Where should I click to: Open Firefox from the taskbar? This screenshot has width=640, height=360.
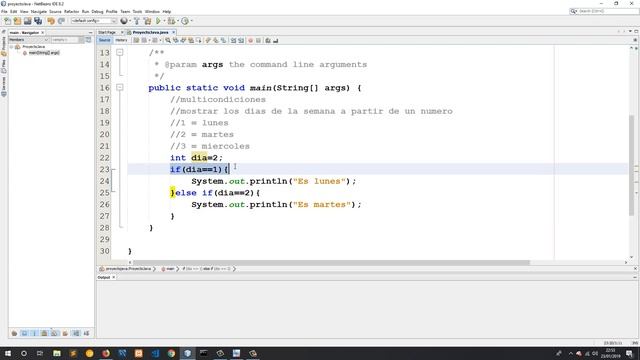pyautogui.click(x=106, y=353)
